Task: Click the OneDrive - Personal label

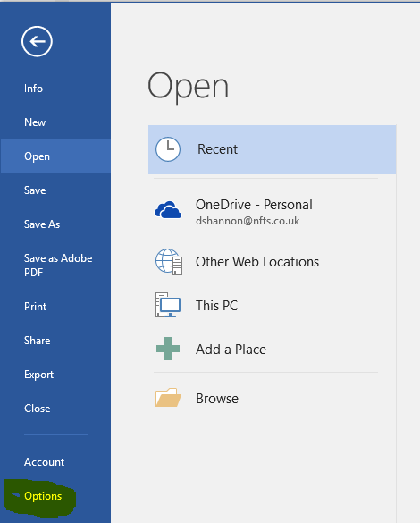Action: (x=254, y=205)
